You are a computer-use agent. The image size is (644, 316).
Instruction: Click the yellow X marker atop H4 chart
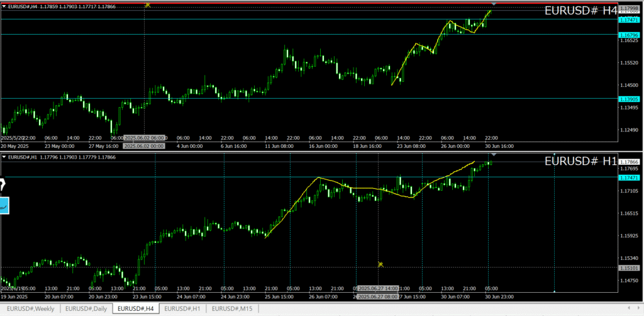(x=148, y=5)
